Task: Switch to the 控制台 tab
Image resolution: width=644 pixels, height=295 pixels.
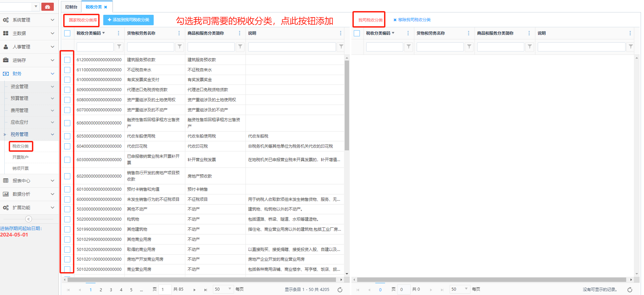Action: click(71, 7)
